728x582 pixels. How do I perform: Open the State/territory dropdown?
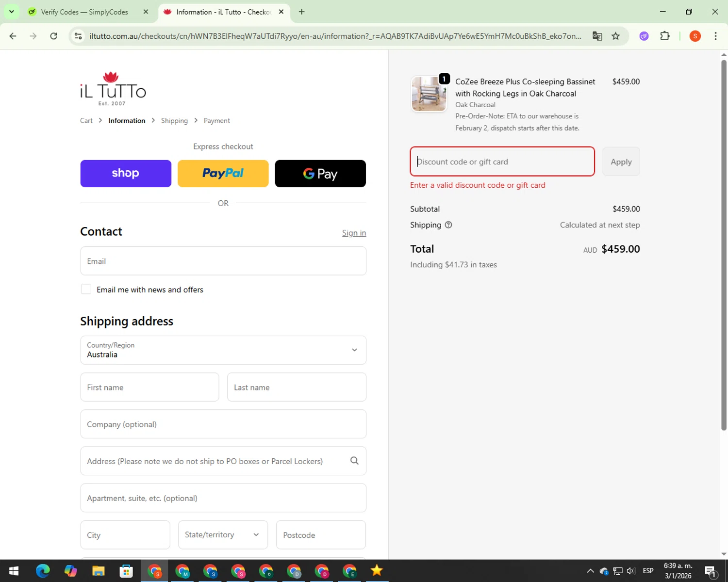[x=223, y=535]
